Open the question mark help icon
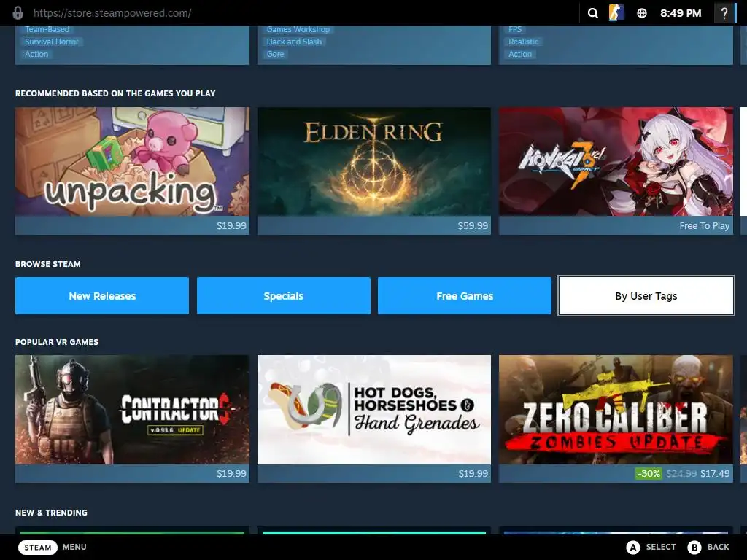This screenshot has width=747, height=560. (x=724, y=13)
